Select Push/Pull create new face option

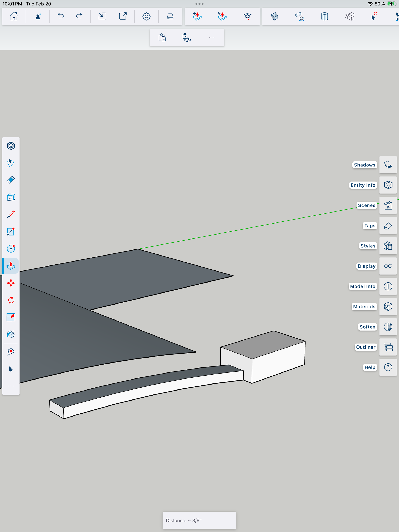tap(197, 16)
